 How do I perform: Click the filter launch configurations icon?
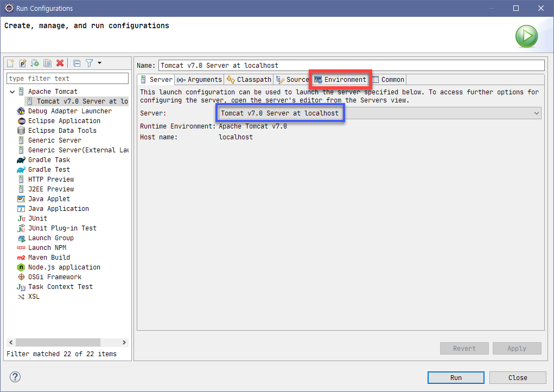[x=90, y=63]
